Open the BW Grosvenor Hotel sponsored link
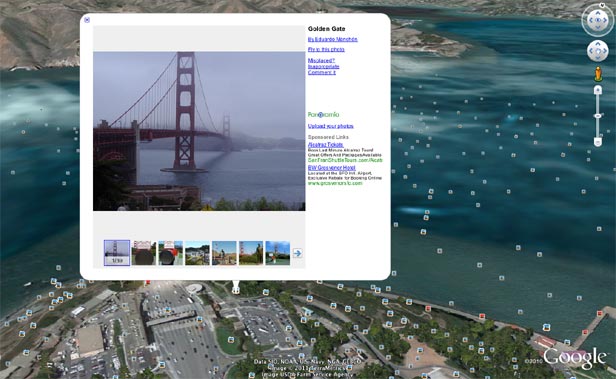The height and width of the screenshot is (379, 616). pos(331,167)
